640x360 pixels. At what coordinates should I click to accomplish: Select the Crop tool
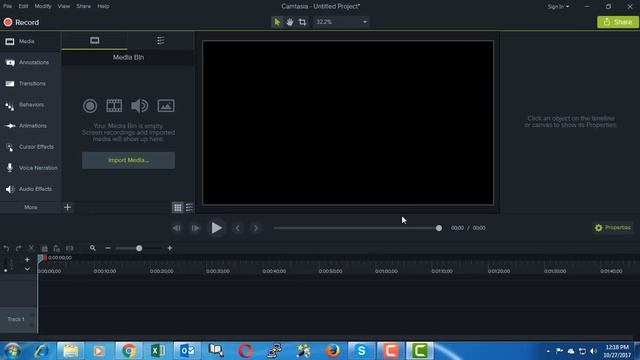(x=302, y=22)
